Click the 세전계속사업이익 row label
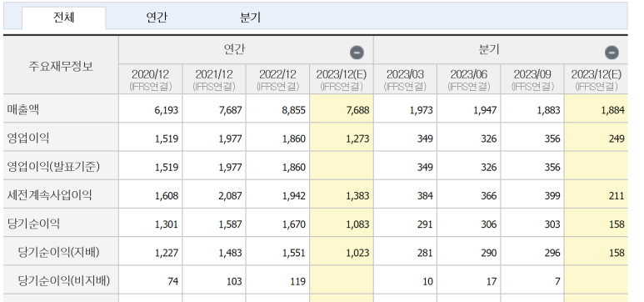 coord(49,195)
